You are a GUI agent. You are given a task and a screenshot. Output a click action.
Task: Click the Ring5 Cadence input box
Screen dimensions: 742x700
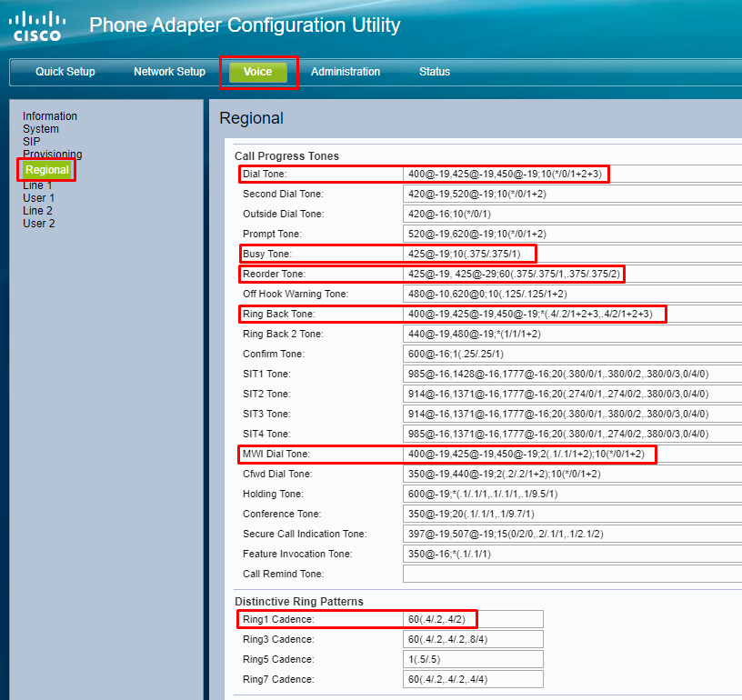coord(473,659)
